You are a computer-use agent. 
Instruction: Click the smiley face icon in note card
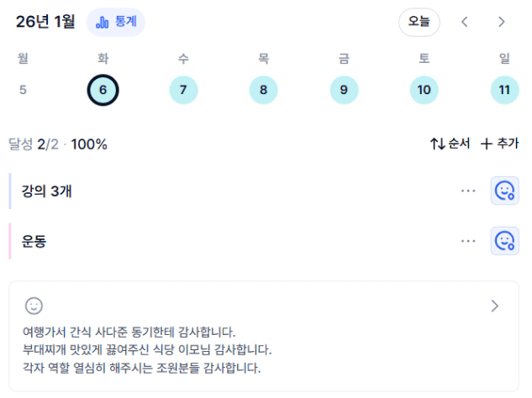(34, 306)
